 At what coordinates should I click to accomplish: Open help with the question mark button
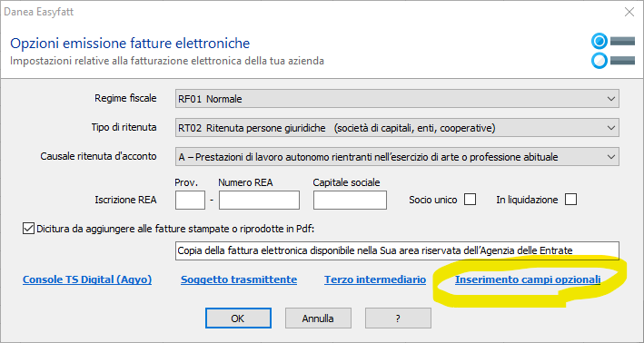(x=398, y=318)
